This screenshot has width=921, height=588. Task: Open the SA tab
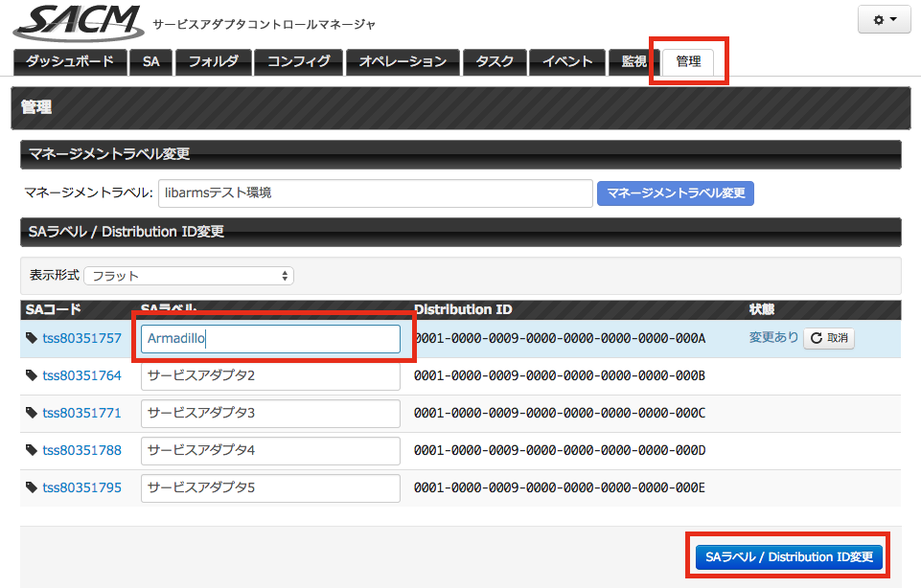tap(151, 61)
